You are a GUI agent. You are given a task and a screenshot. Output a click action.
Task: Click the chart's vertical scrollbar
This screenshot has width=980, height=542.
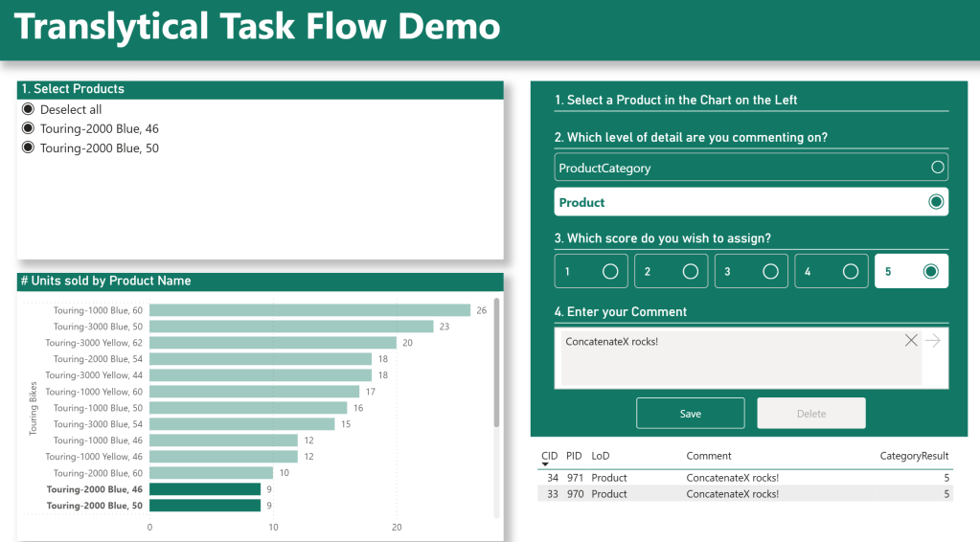(496, 364)
